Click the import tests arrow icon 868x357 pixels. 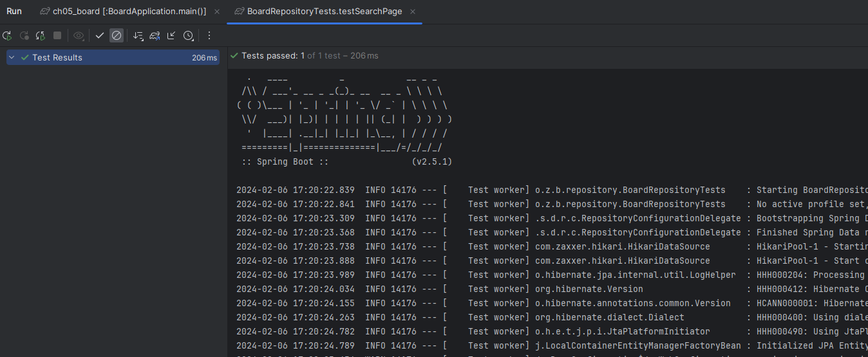(171, 36)
